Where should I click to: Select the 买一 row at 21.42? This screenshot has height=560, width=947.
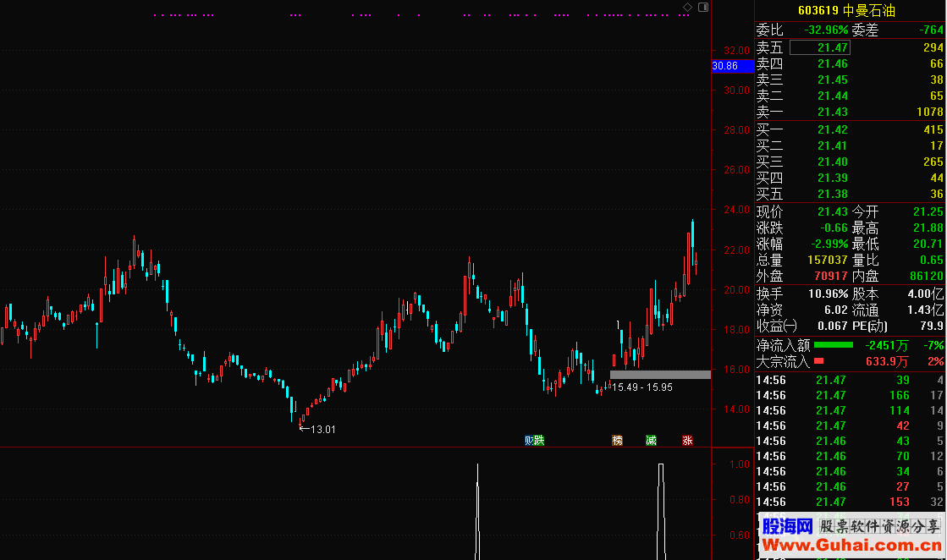pos(850,129)
